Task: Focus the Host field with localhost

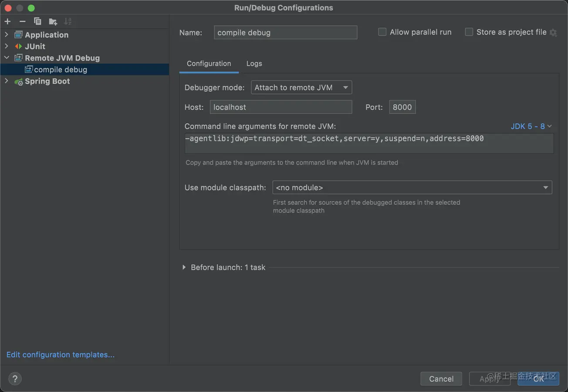Action: 281,107
